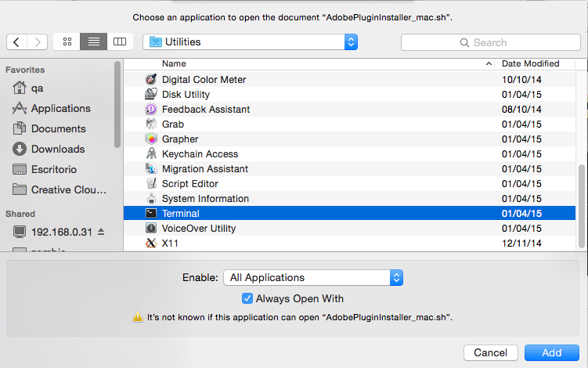Open Downloads in the sidebar
Screen dimensions: 588x368
coord(49,149)
